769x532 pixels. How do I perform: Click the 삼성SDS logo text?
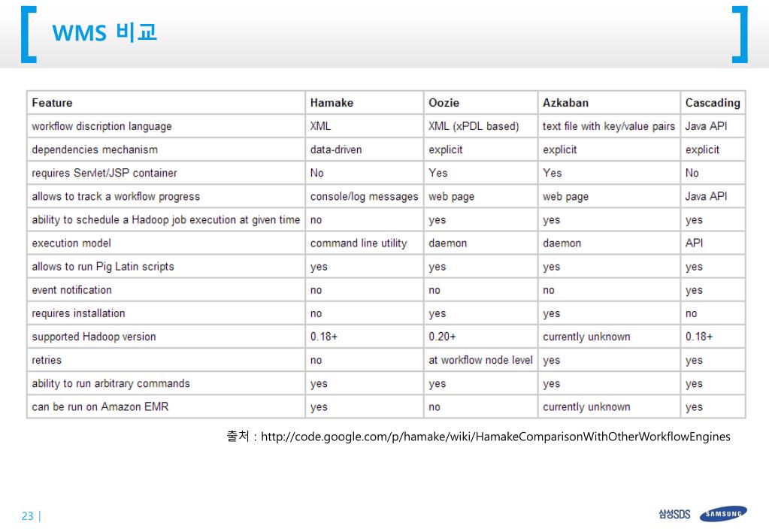(x=674, y=514)
